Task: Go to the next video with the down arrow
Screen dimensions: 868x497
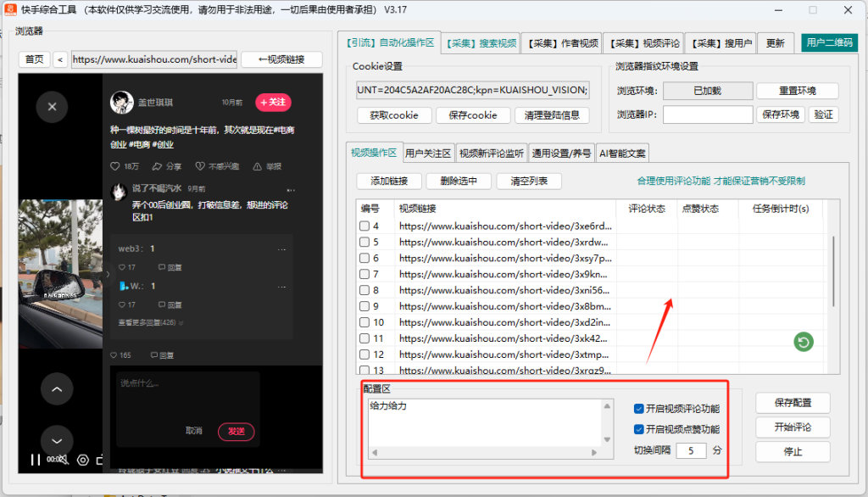Action: click(x=57, y=441)
